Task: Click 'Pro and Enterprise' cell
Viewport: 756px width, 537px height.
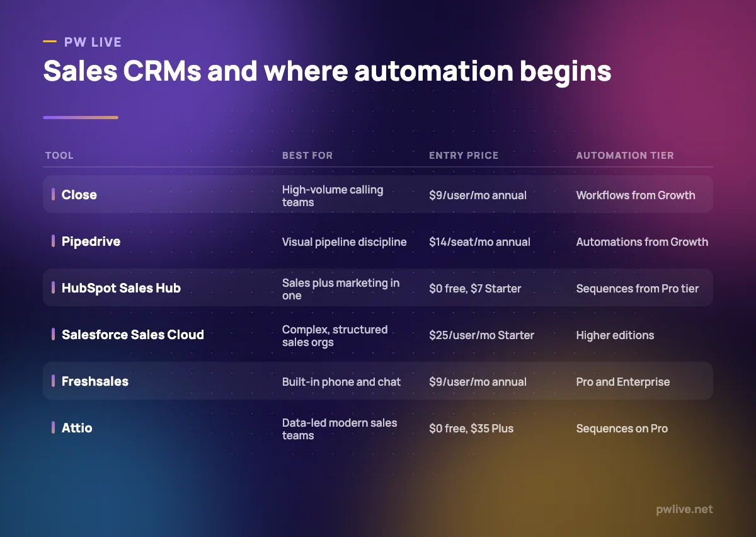Action: click(623, 382)
